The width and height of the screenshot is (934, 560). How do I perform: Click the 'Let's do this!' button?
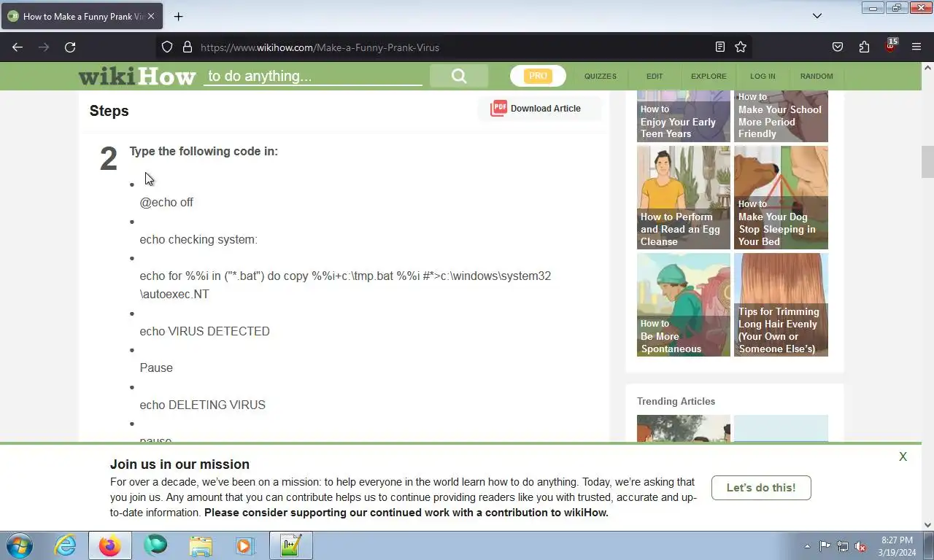tap(761, 488)
